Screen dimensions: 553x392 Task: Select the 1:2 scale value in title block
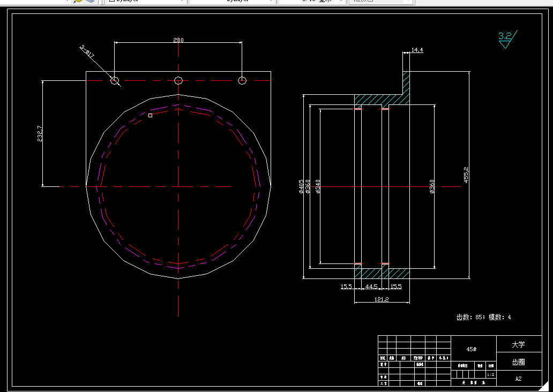pos(491,375)
